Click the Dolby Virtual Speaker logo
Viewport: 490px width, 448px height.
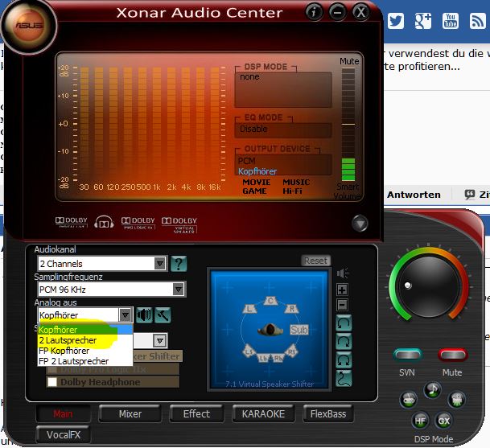tap(179, 224)
